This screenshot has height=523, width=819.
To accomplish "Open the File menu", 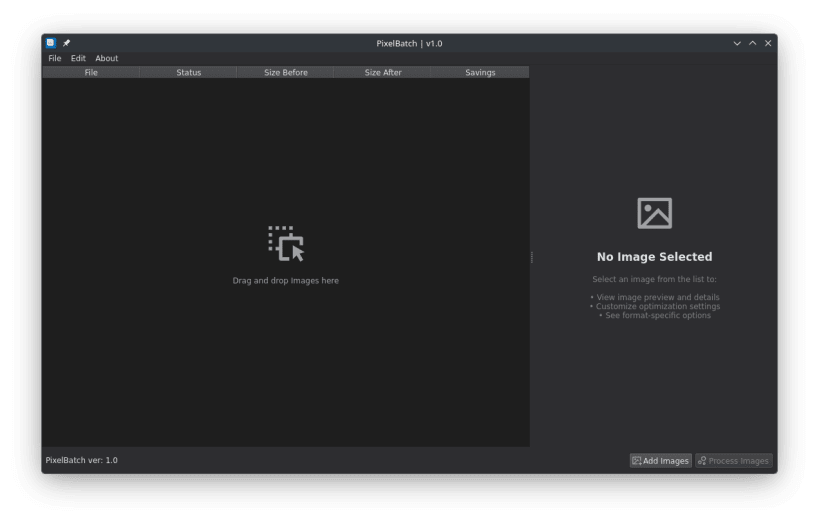I will pos(54,58).
